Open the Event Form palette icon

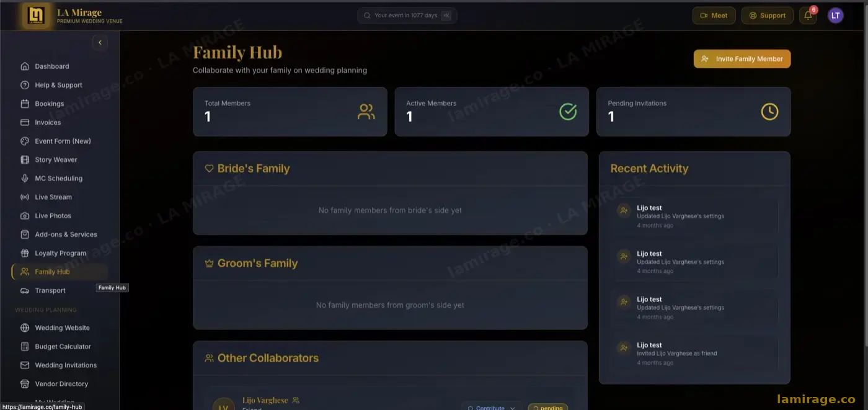[25, 141]
